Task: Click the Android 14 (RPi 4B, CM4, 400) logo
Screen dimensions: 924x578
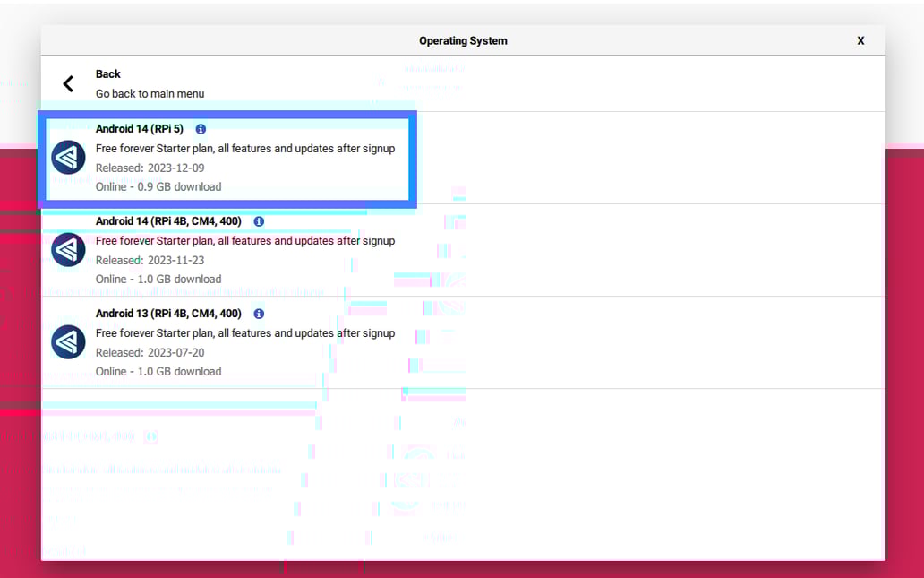Action: tap(68, 250)
